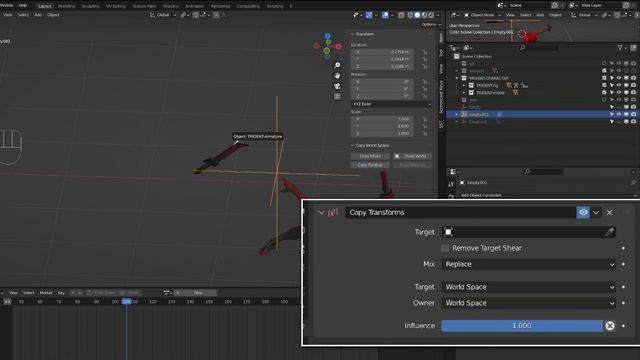
Task: Expand the TRIDENTrig collection in outliner
Action: pyautogui.click(x=464, y=85)
